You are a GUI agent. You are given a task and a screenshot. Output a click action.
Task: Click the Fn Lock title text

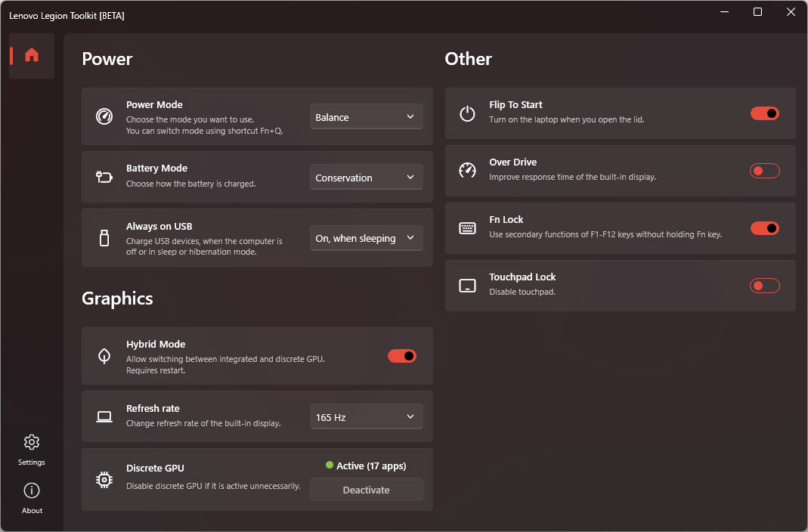click(506, 219)
